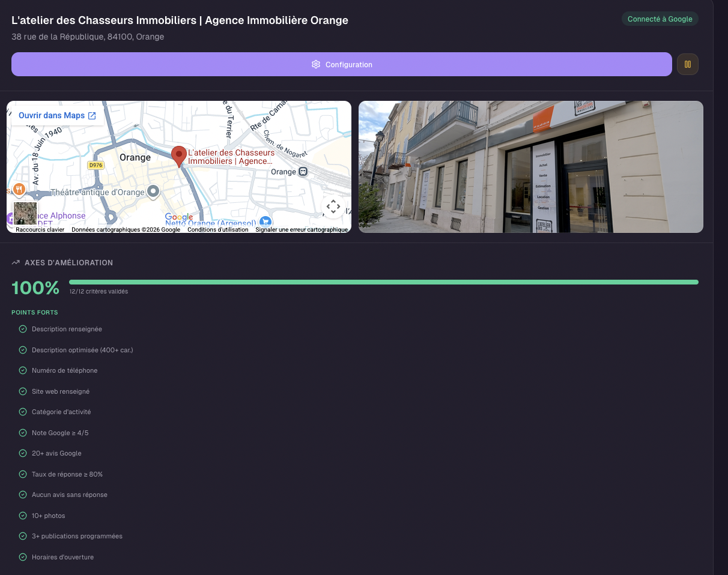
Task: Click the trend arrow icon beside Axes d'amélioration
Action: coord(16,263)
